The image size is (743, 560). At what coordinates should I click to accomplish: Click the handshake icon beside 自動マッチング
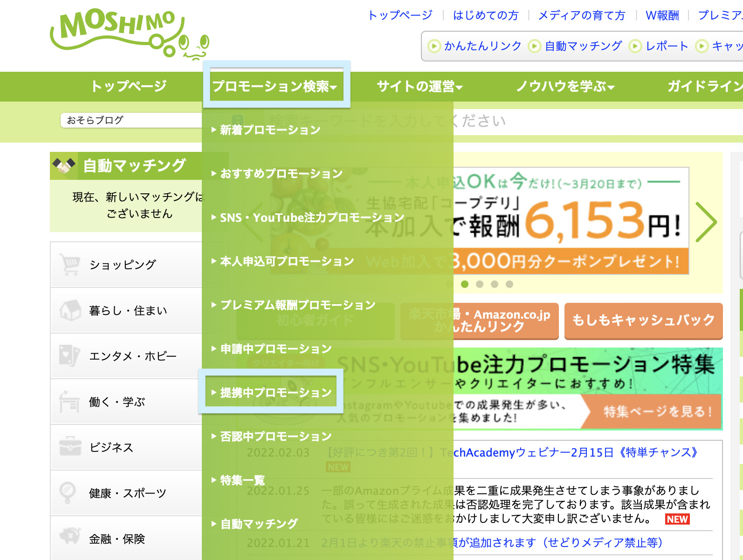coord(64,165)
